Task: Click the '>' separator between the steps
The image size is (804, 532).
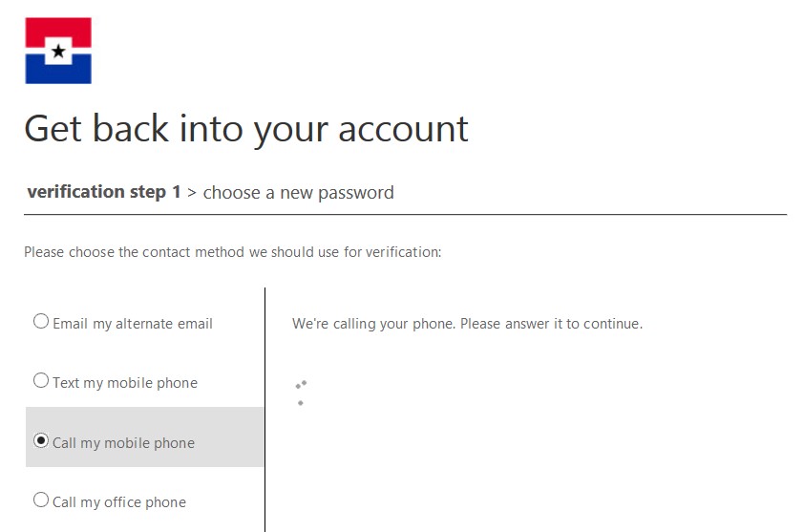Action: point(192,193)
